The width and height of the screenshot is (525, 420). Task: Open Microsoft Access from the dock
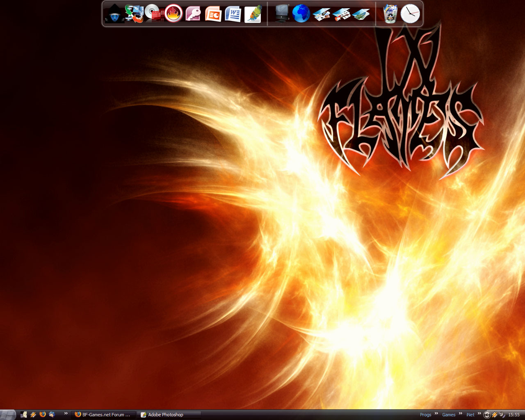(193, 14)
